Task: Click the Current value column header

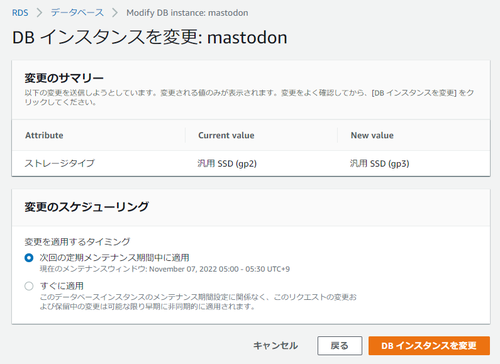Action: point(226,135)
